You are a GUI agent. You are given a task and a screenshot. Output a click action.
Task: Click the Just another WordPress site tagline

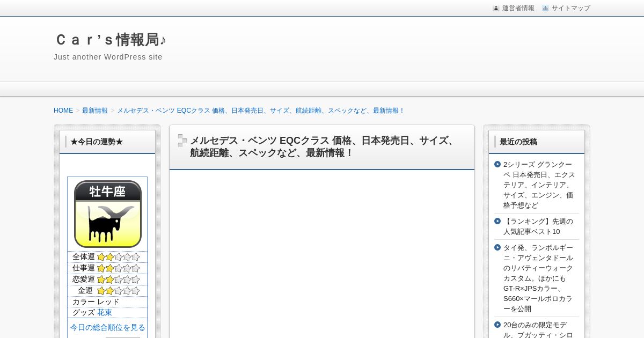(x=108, y=57)
